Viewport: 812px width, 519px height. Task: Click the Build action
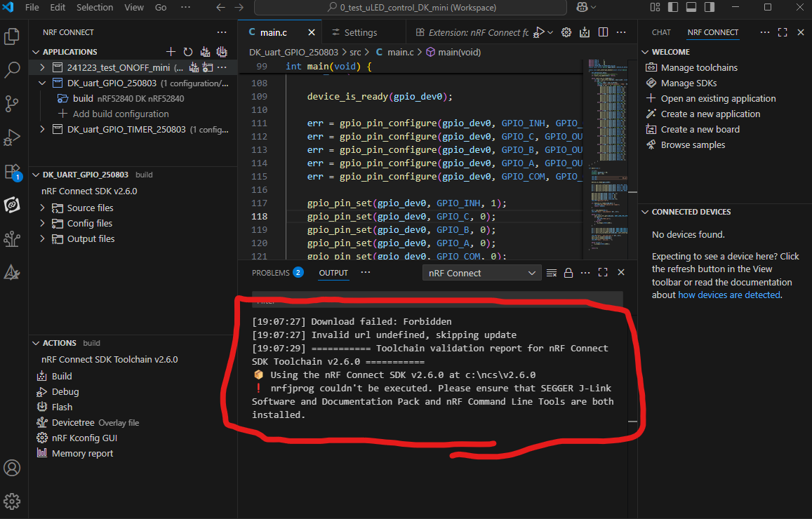pos(62,376)
